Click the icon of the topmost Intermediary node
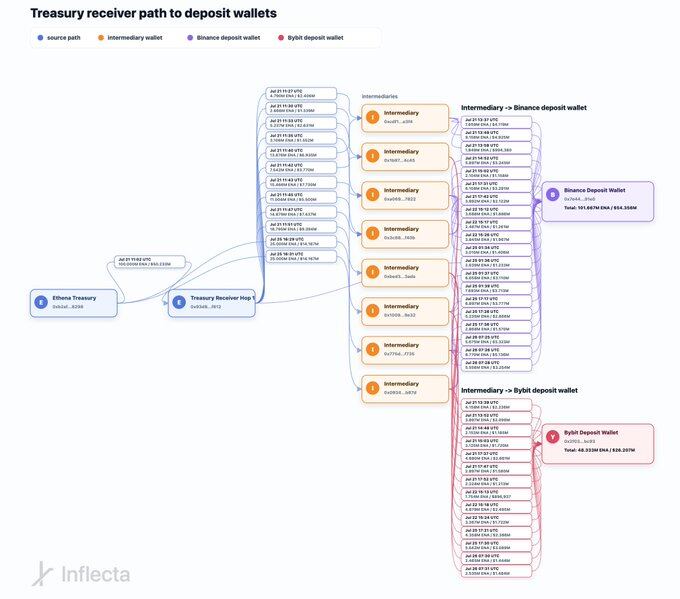The image size is (680, 599). [372, 117]
